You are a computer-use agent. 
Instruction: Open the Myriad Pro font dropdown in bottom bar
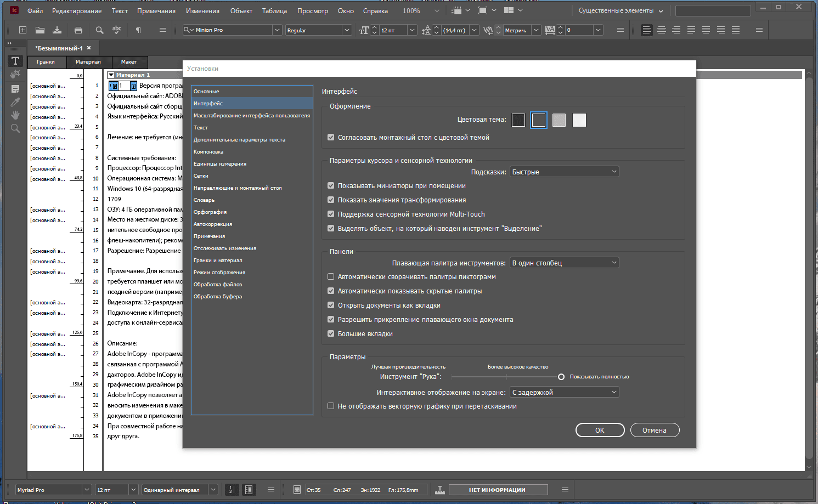[87, 490]
